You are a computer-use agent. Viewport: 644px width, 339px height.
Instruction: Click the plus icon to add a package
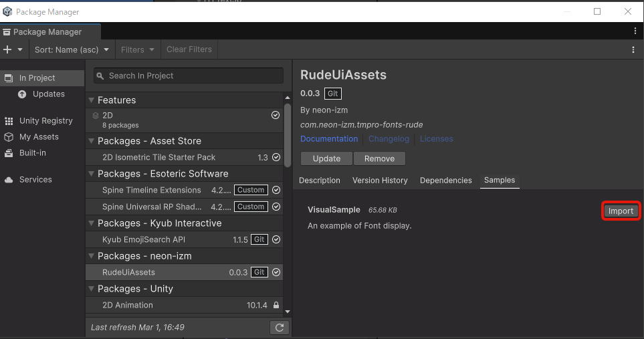coord(7,49)
